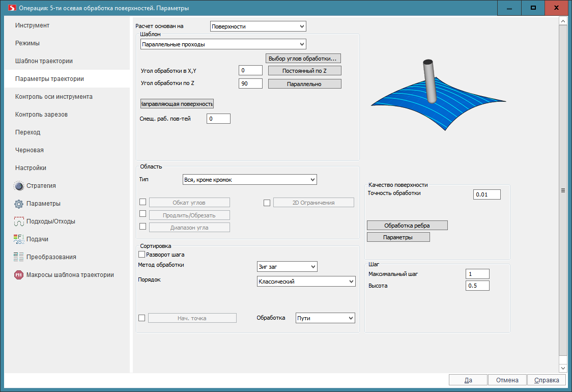The height and width of the screenshot is (392, 572).
Task: Enable the Обкат углов checkbox
Action: (142, 202)
